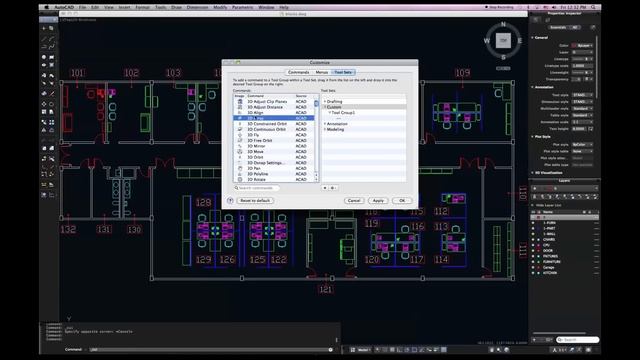Image resolution: width=640 pixels, height=360 pixels.
Task: Click the 3D Pan hand icon in commands list
Action: pyautogui.click(x=240, y=168)
